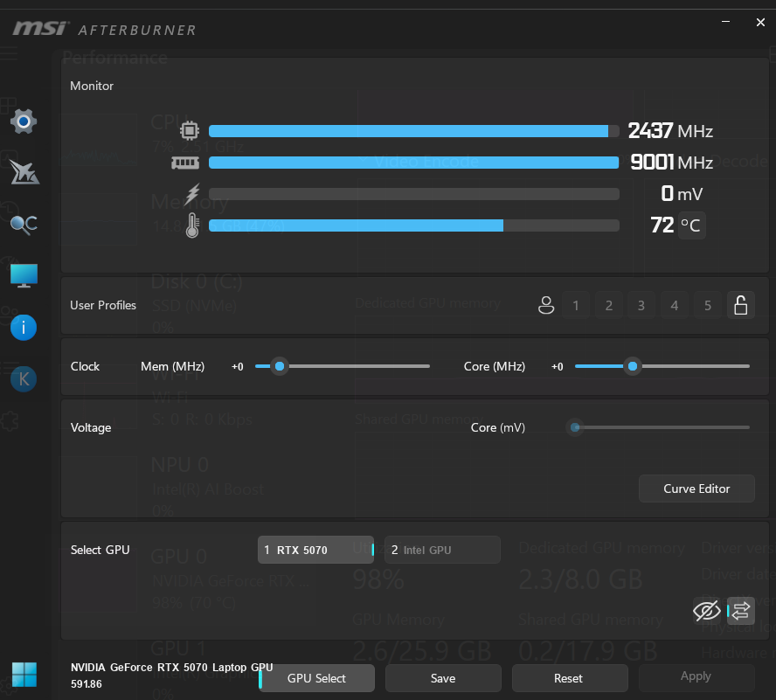Select user profile slot 1
Viewport: 776px width, 700px height.
576,306
